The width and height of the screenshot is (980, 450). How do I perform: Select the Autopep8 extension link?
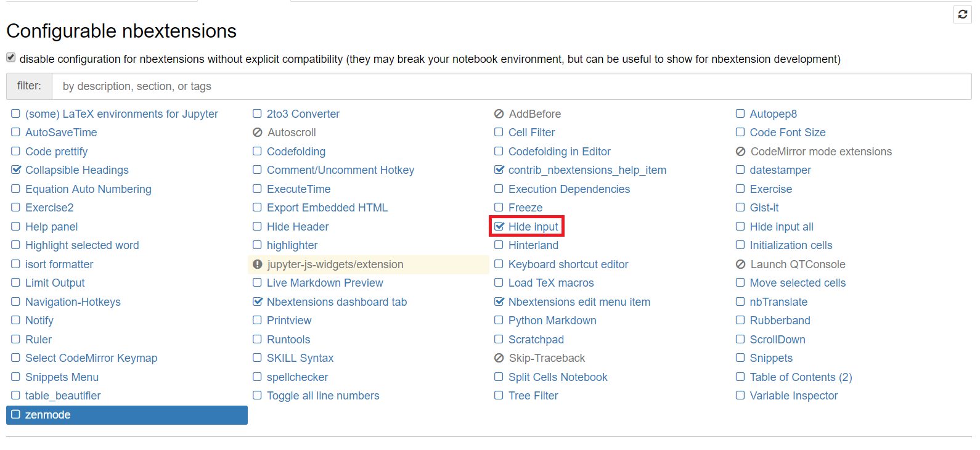tap(773, 114)
